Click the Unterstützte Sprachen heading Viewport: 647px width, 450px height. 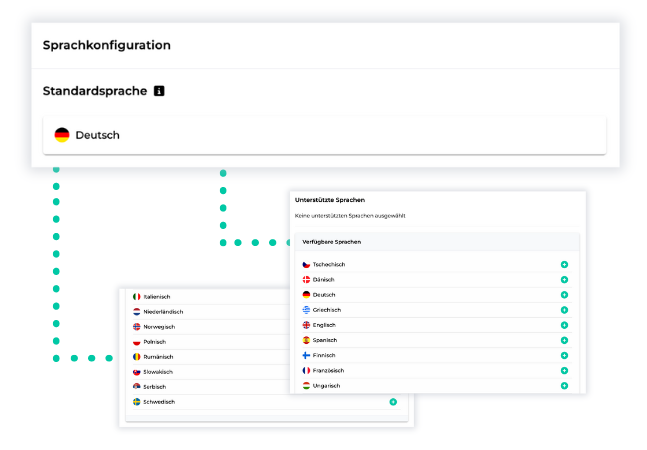(x=330, y=200)
